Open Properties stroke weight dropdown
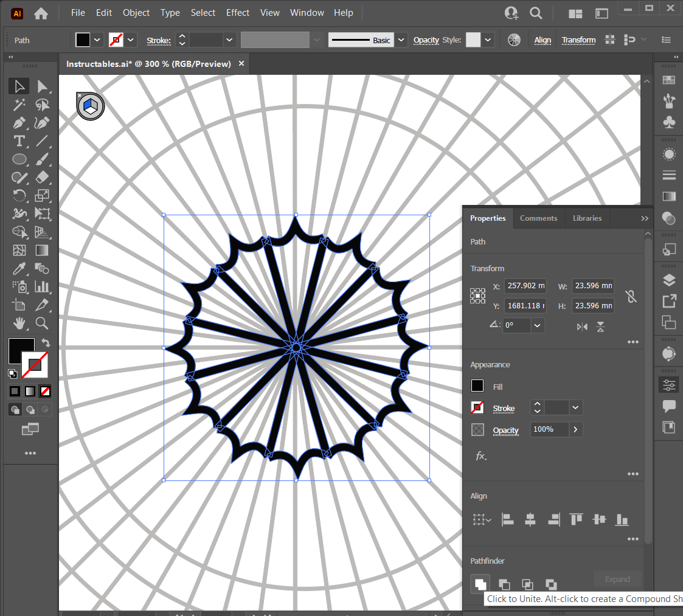Screen dimensions: 683x616 pyautogui.click(x=575, y=408)
